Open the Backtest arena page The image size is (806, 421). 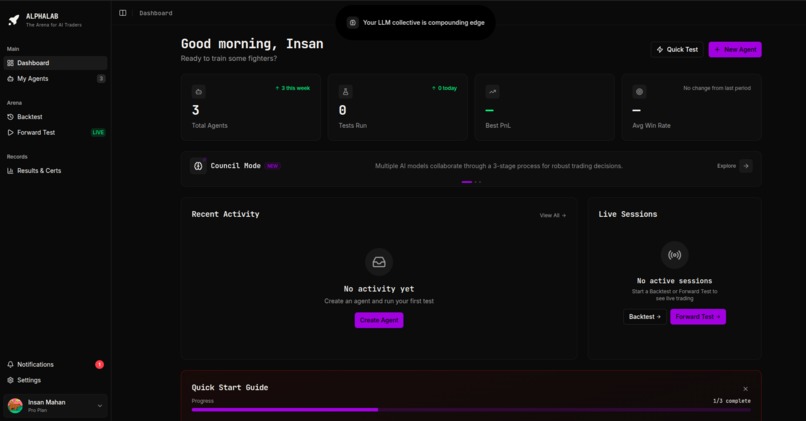click(x=55, y=117)
